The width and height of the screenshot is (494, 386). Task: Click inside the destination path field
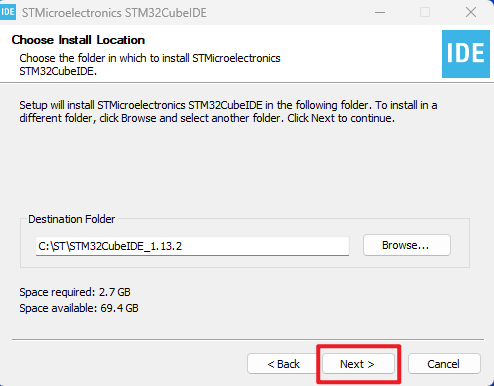coord(192,246)
